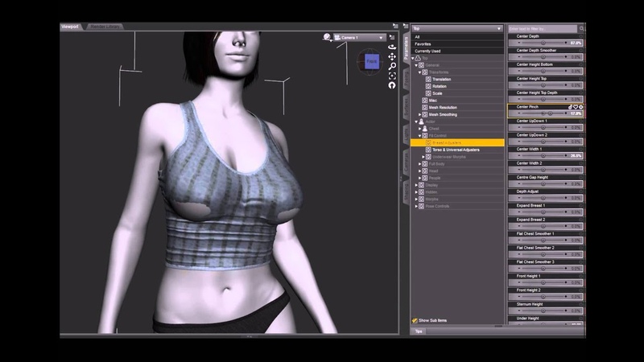Screen dimensions: 644x362
Task: Click the filter text input field
Action: 543,29
